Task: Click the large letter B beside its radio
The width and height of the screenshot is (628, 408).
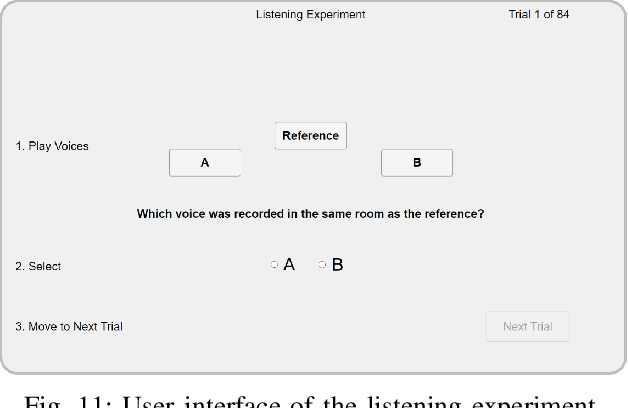Action: pyautogui.click(x=337, y=265)
